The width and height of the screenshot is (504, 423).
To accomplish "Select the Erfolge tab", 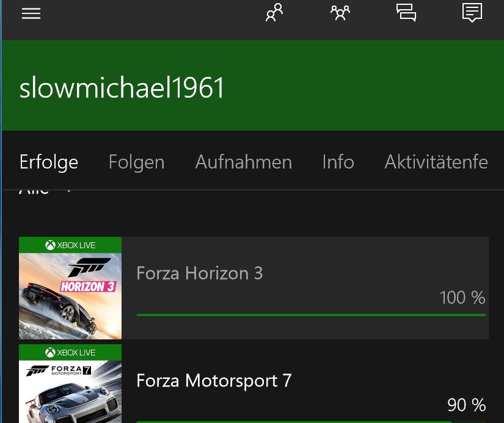I will click(48, 162).
